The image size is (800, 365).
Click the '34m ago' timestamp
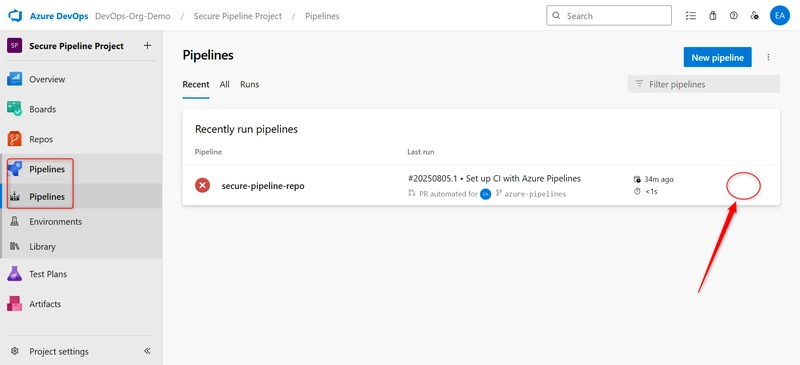(659, 179)
